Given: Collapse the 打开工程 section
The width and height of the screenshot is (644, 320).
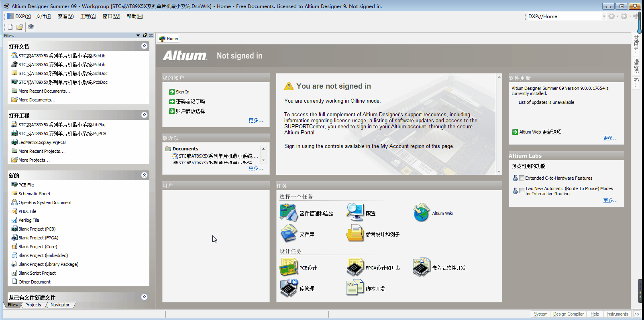Looking at the screenshot, I should point(145,115).
